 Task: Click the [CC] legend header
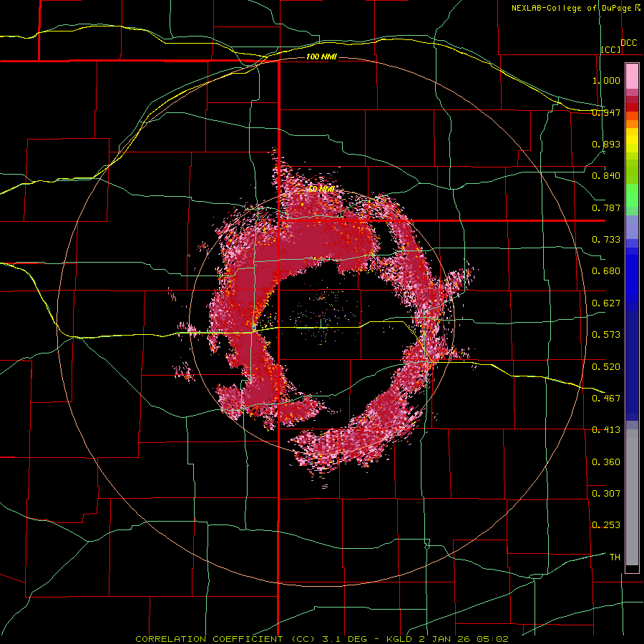tap(611, 49)
